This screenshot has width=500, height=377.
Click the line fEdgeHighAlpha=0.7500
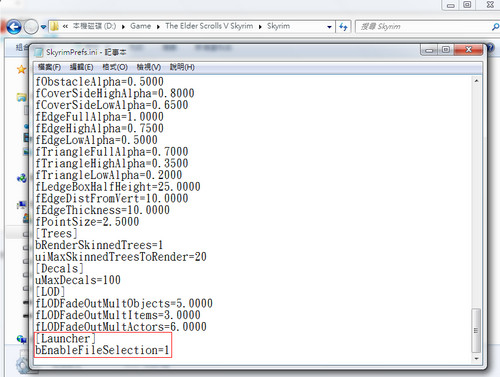tap(100, 129)
